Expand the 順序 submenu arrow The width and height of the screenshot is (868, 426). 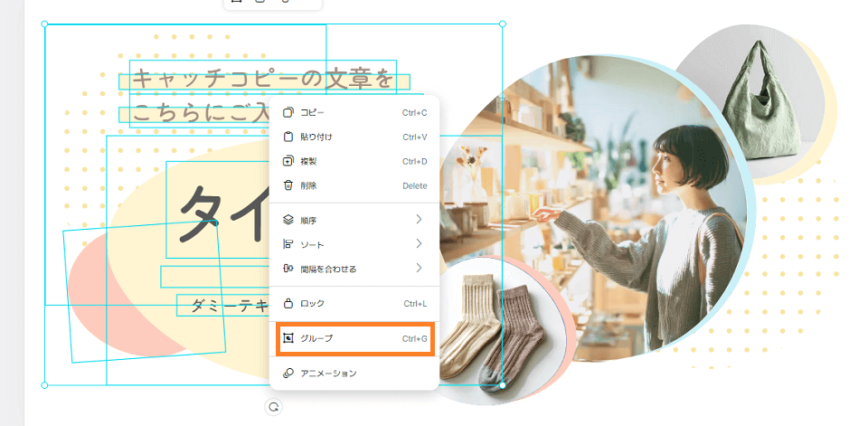click(419, 220)
